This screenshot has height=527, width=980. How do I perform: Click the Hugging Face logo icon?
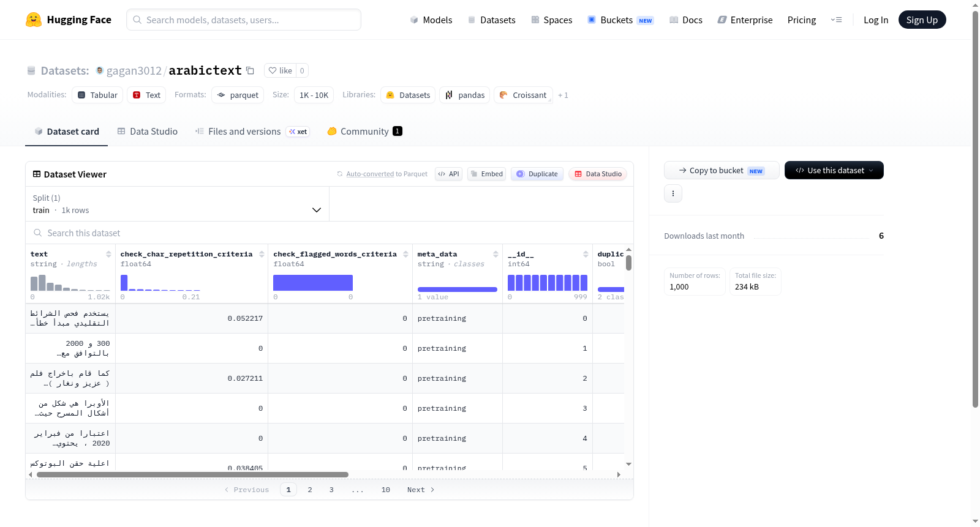[34, 20]
